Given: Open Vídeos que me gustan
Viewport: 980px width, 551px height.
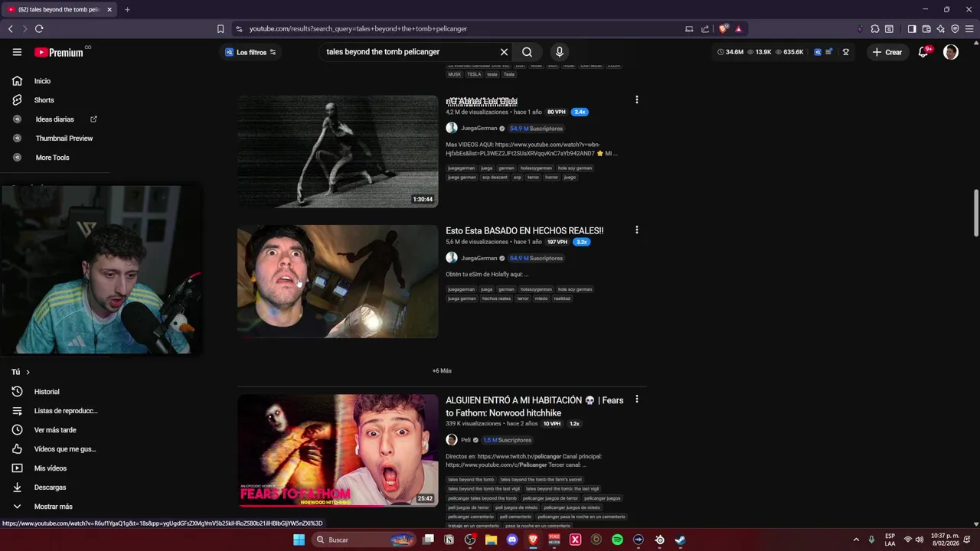Looking at the screenshot, I should 64,449.
